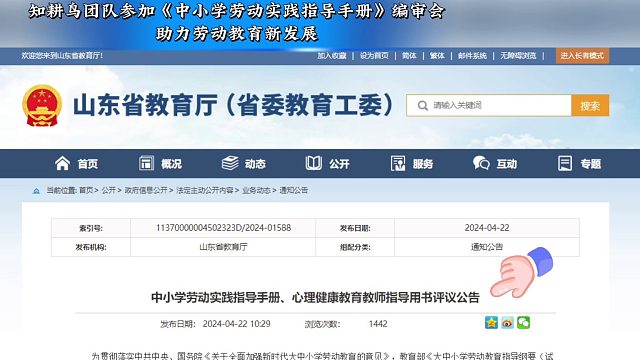This screenshot has width=640, height=360.
Task: Click the 山东省教育厅 publisher table cell
Action: coord(223,247)
